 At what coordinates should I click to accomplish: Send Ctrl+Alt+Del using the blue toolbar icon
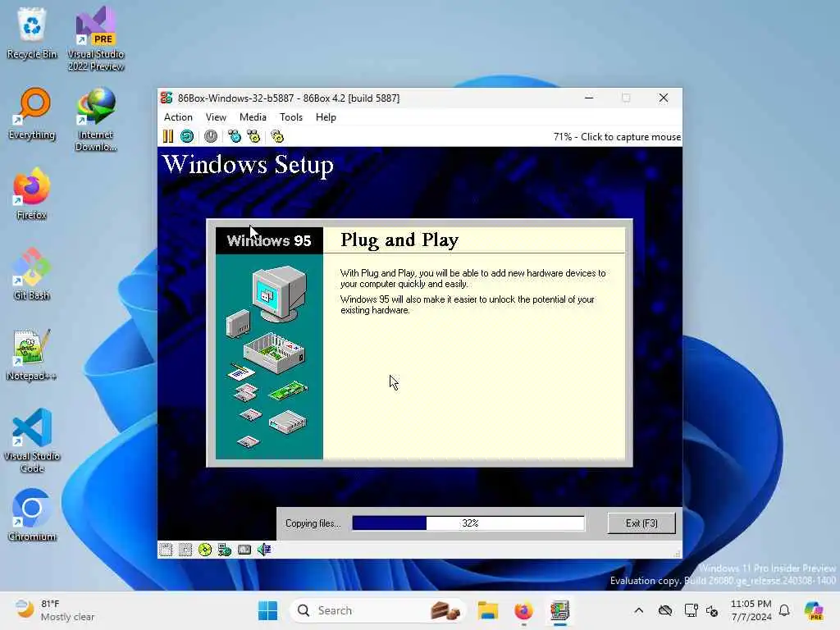click(x=235, y=137)
